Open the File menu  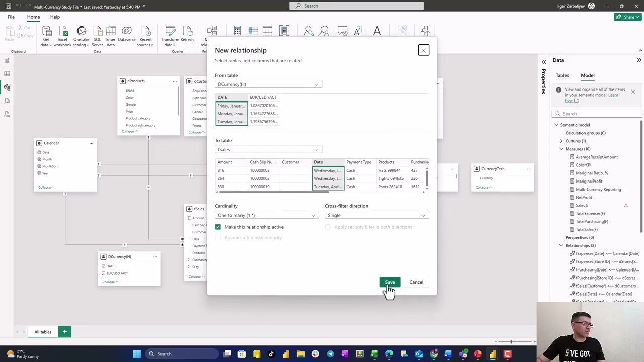(11, 17)
